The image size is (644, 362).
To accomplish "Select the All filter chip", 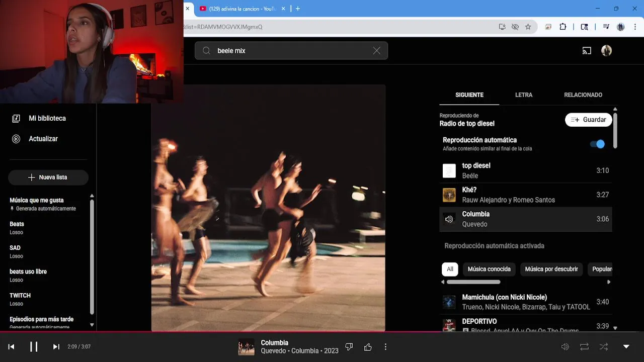I will [x=450, y=269].
